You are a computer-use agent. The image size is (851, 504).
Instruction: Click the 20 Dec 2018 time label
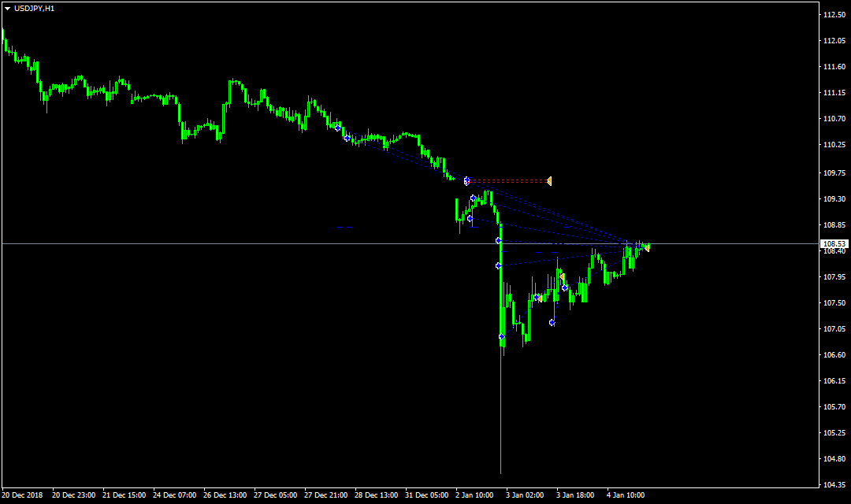[x=22, y=495]
